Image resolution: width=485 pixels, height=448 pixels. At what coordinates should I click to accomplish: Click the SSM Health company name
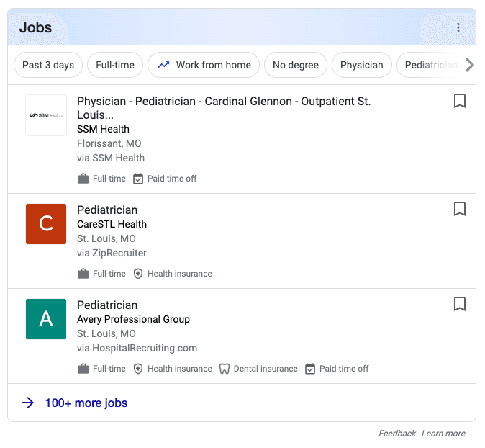pos(103,129)
